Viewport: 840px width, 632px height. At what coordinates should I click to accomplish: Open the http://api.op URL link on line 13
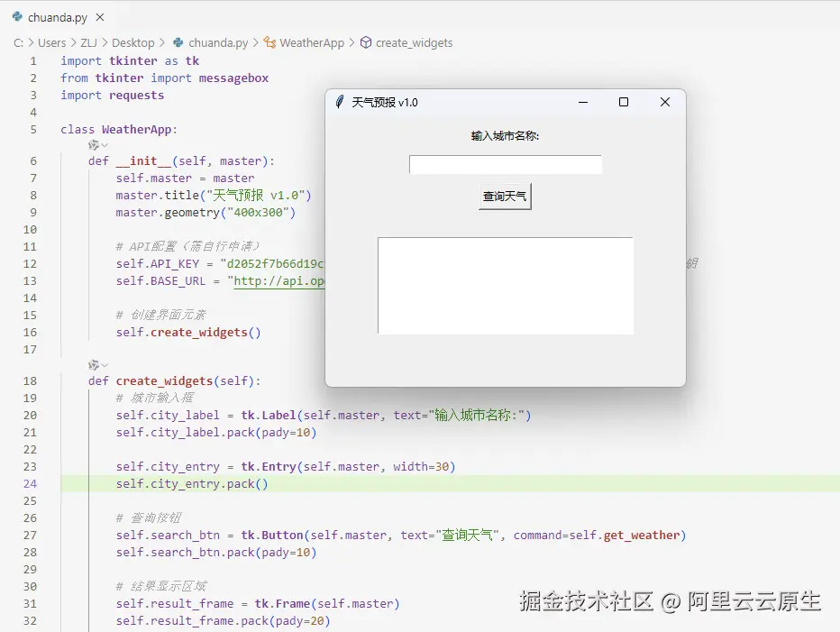(279, 281)
